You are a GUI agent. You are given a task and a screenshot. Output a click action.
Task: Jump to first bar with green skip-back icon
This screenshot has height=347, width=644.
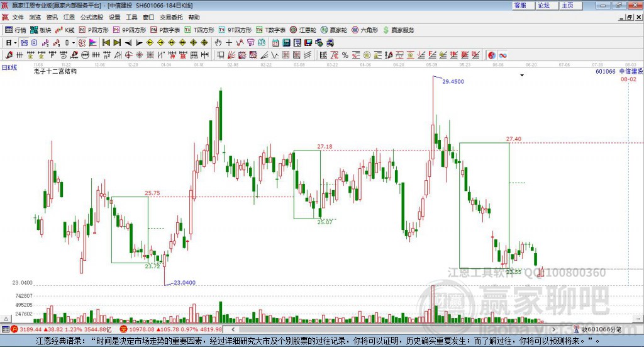tap(106, 43)
